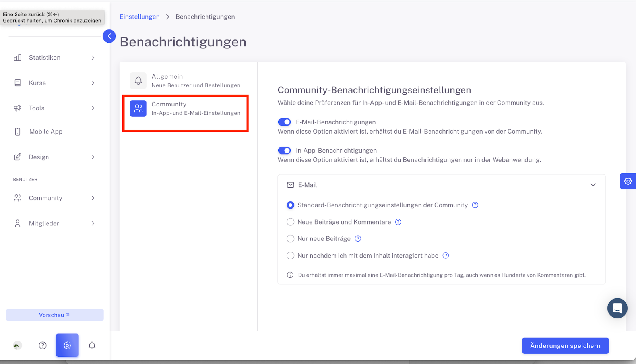This screenshot has height=364, width=636.
Task: Open Vorschau preview button
Action: pyautogui.click(x=55, y=315)
